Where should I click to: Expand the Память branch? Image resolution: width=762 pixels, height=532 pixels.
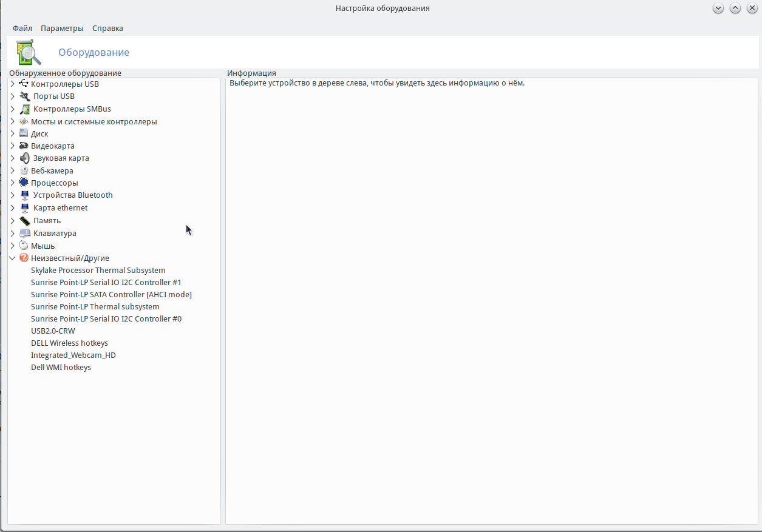point(13,220)
